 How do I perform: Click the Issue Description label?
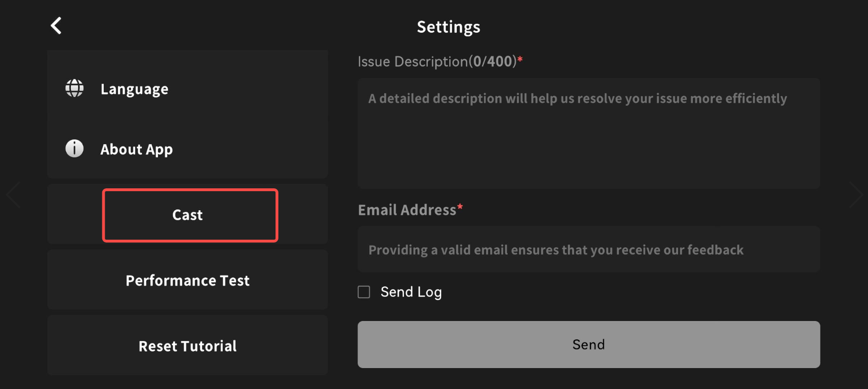(413, 62)
